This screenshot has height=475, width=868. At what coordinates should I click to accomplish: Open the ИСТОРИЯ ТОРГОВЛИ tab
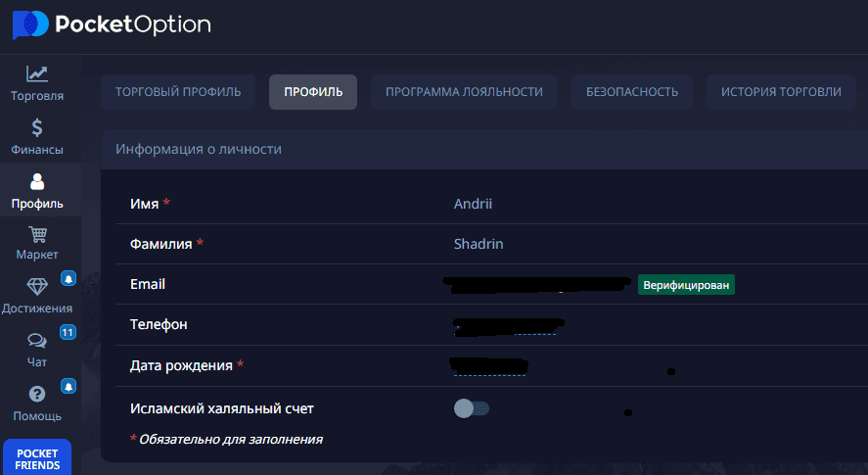(x=781, y=92)
